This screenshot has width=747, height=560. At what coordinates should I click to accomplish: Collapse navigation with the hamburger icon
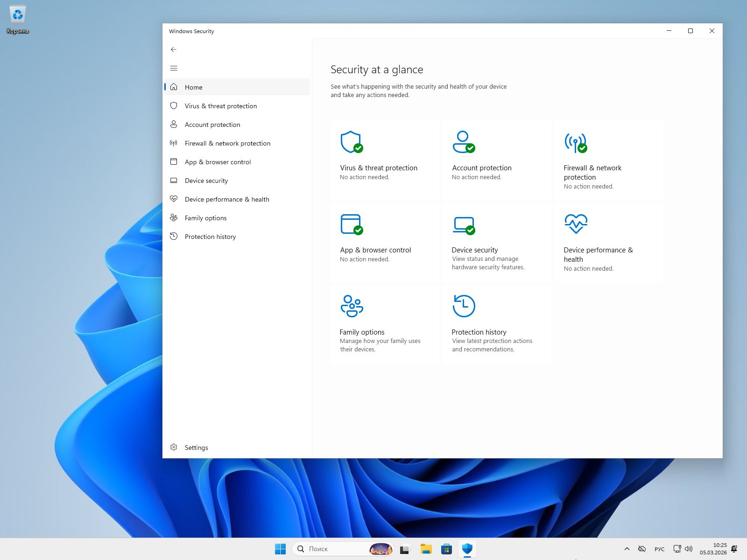point(173,68)
